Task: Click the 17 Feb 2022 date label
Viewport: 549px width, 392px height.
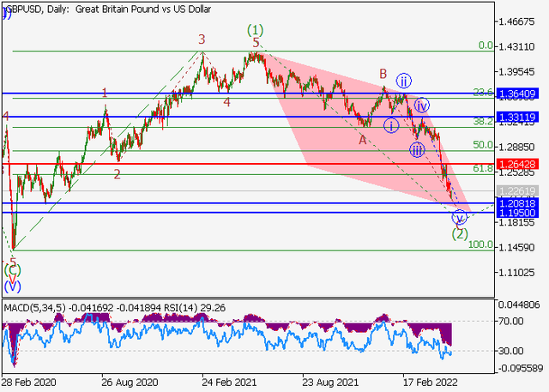Action: tap(430, 383)
